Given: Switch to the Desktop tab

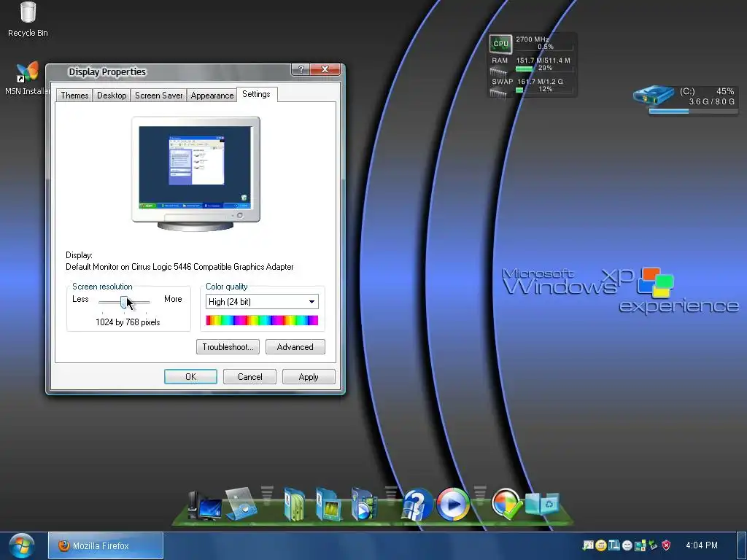Looking at the screenshot, I should pos(112,96).
